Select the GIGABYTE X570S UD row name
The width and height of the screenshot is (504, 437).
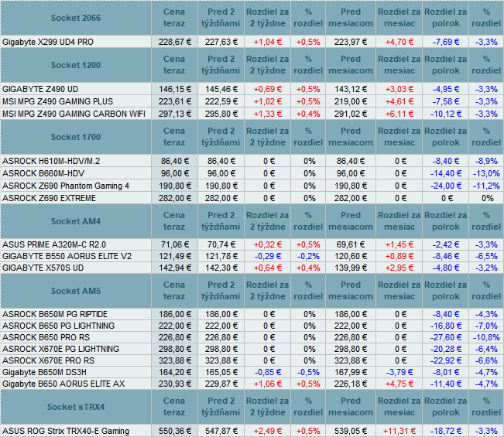coord(43,267)
